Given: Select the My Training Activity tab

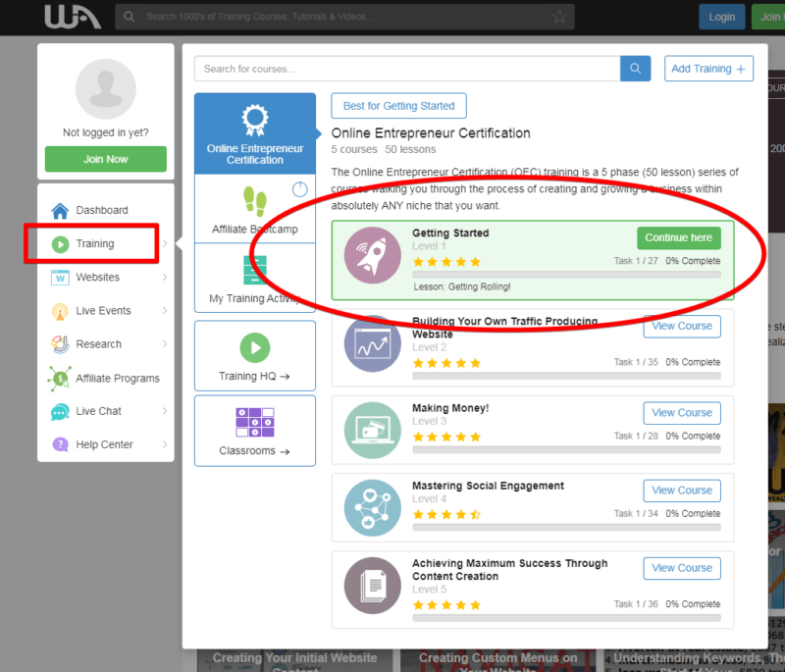Looking at the screenshot, I should click(x=255, y=278).
